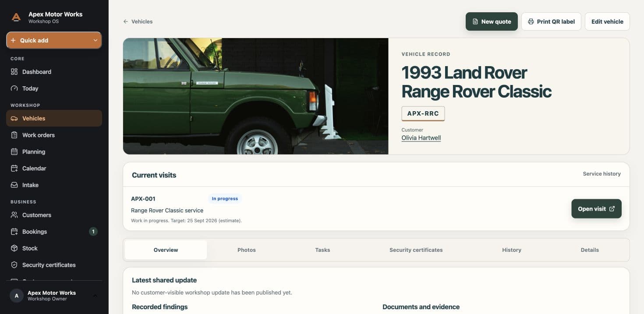
Task: Click Recorded findings heading
Action: [x=159, y=307]
